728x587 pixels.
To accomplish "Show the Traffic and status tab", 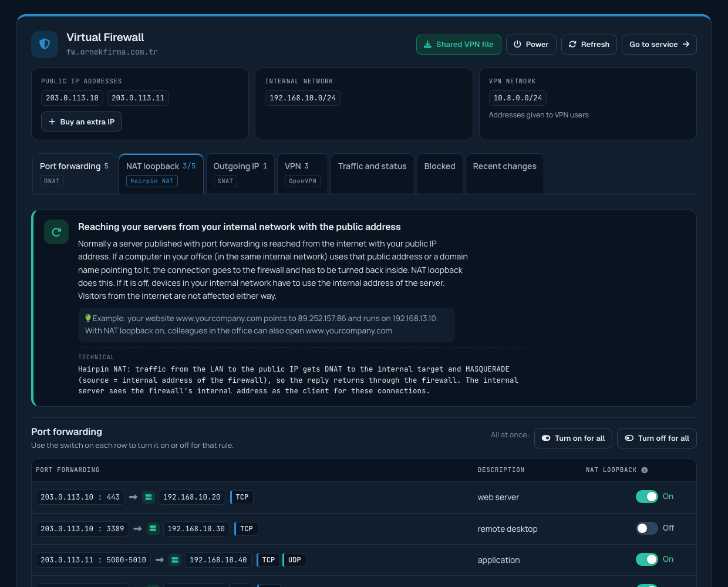I will click(x=372, y=173).
